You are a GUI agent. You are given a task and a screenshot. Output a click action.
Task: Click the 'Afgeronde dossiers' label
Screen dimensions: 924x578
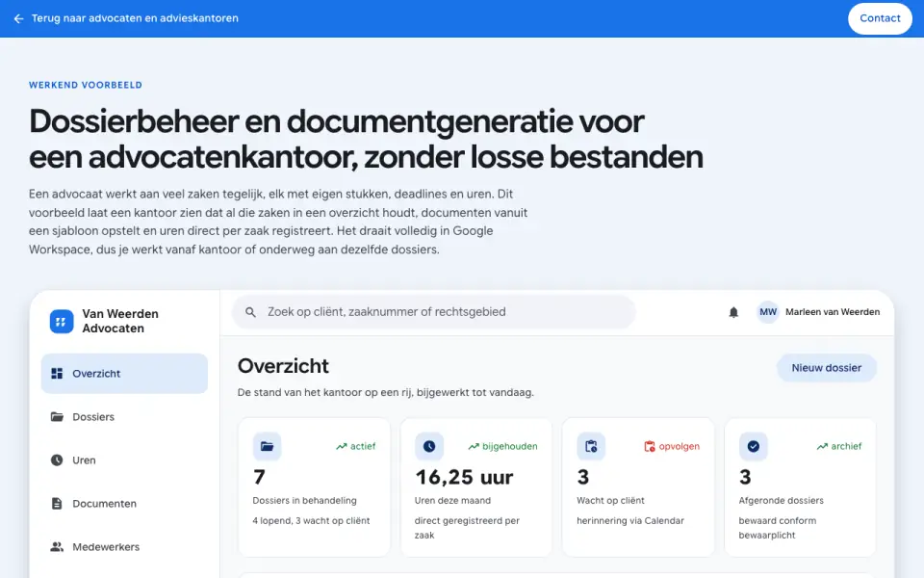tap(781, 501)
